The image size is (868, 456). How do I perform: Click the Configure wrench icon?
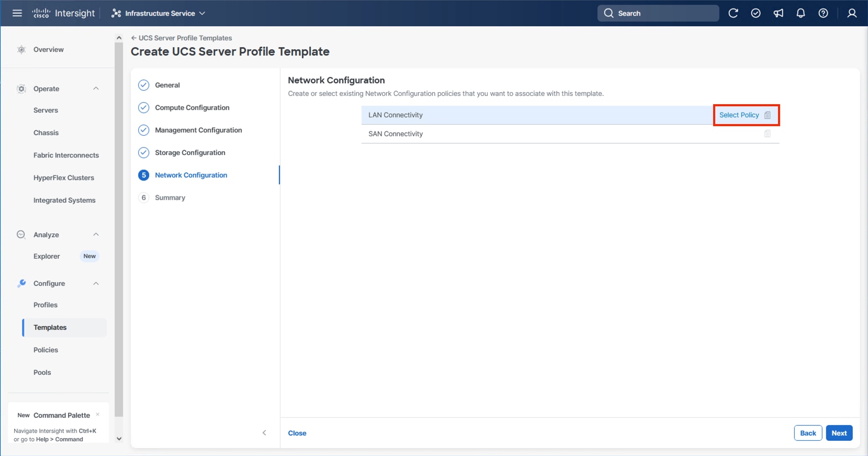coord(21,283)
